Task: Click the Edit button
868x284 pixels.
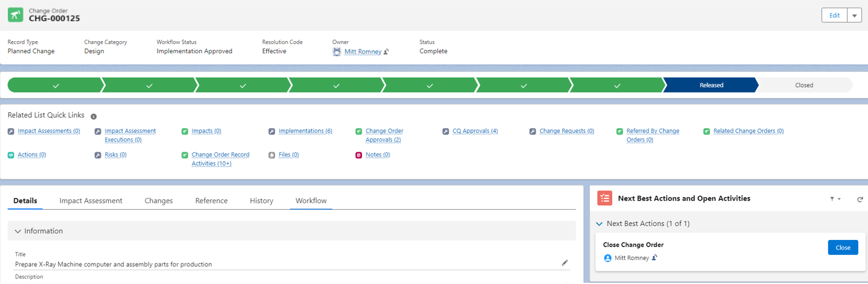Action: click(834, 16)
